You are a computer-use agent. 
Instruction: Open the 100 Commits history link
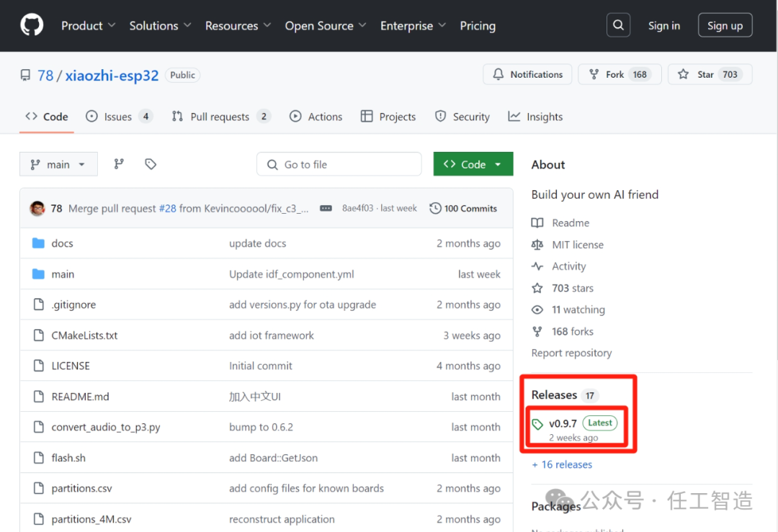point(463,208)
